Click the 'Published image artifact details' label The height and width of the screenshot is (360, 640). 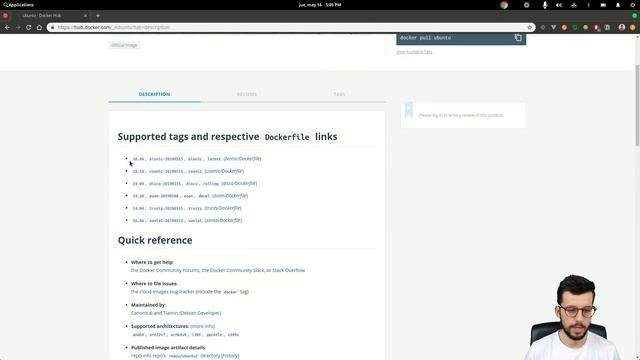coord(169,348)
